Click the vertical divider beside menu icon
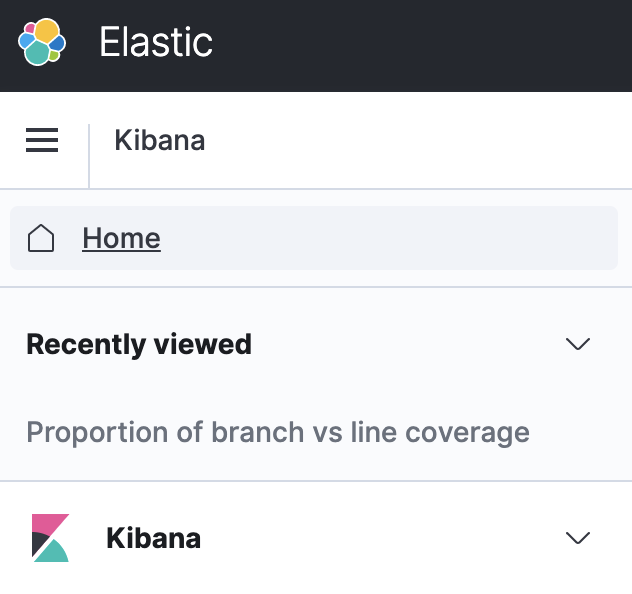632x594 pixels. click(x=89, y=155)
